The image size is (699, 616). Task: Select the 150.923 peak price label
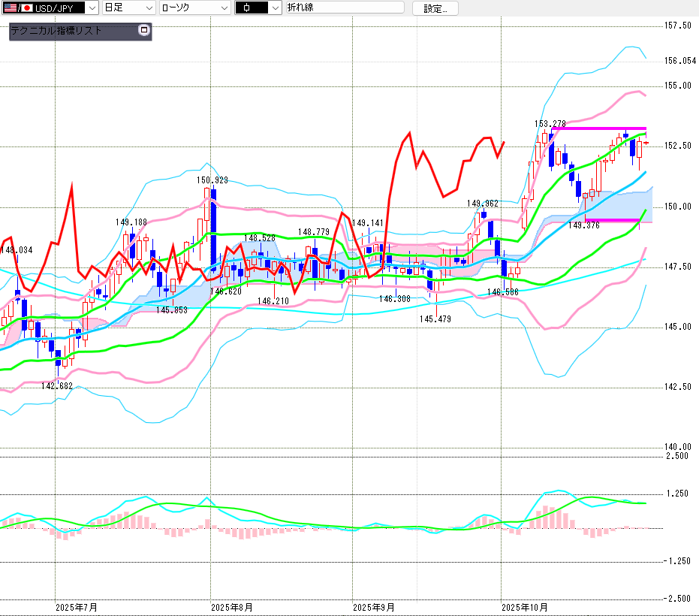(x=212, y=180)
